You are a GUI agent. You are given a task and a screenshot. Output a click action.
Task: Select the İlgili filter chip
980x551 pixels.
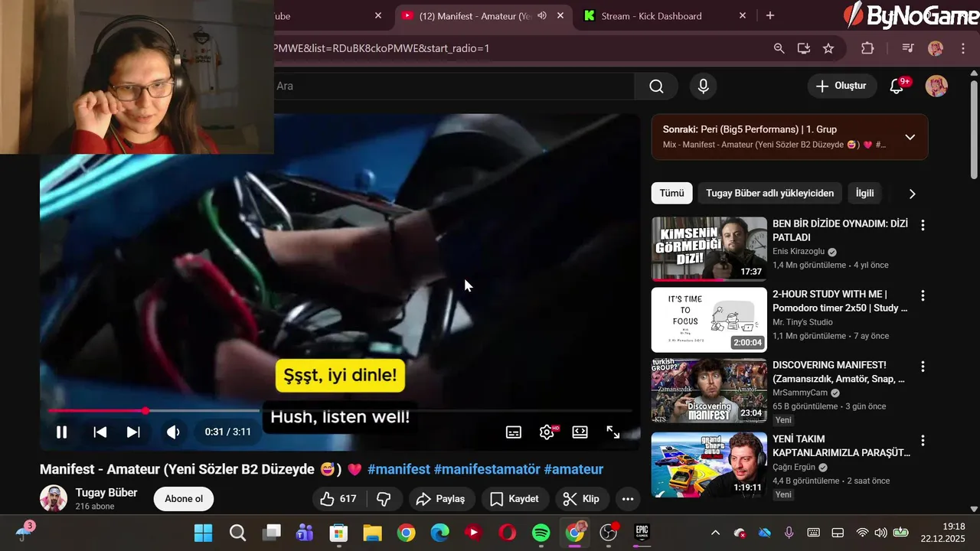[x=864, y=193]
